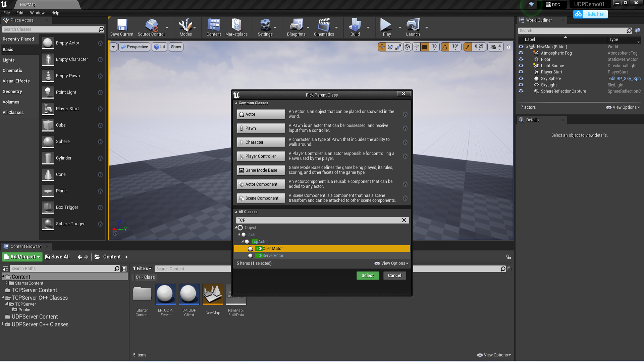Image resolution: width=644 pixels, height=362 pixels.
Task: Select the Lights category tab
Action: tap(9, 60)
